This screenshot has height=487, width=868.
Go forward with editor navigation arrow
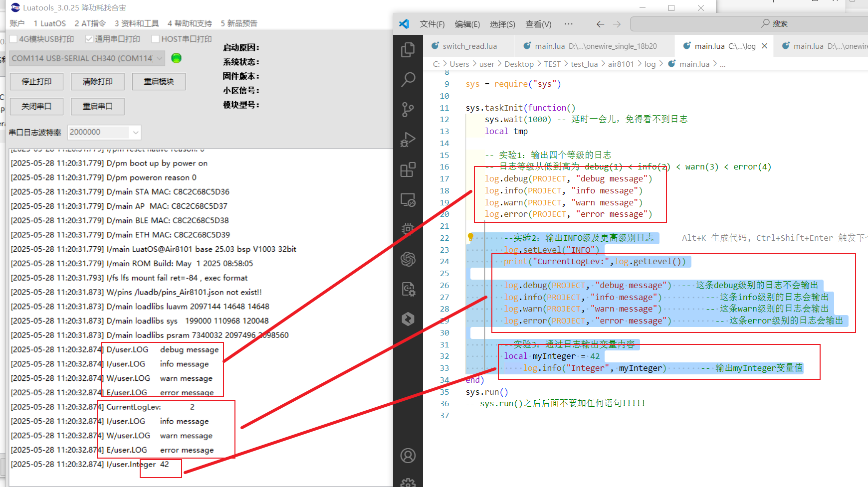pos(617,24)
